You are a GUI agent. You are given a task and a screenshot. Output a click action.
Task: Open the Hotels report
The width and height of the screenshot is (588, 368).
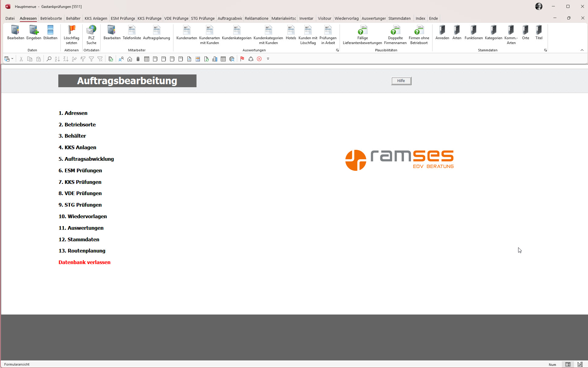coord(291,33)
